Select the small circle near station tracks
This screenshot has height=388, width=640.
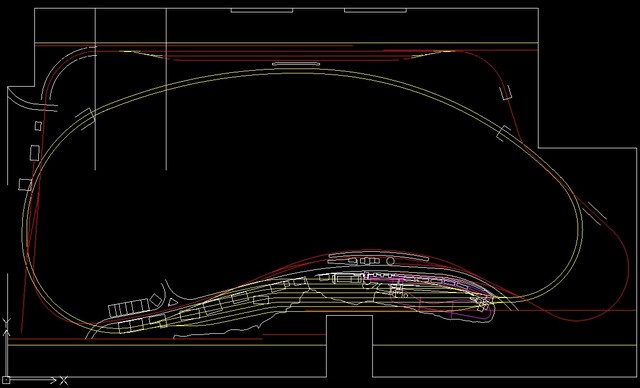(391, 260)
